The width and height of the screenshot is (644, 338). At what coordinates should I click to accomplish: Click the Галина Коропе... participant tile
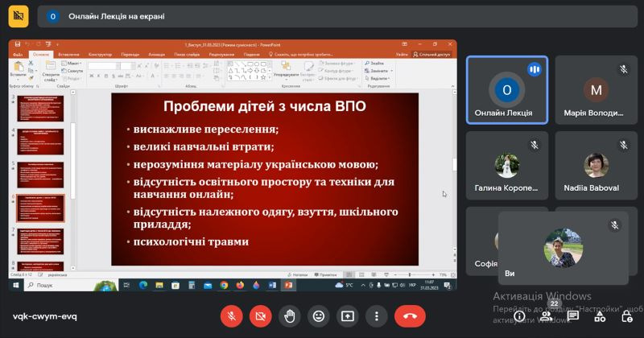(507, 166)
